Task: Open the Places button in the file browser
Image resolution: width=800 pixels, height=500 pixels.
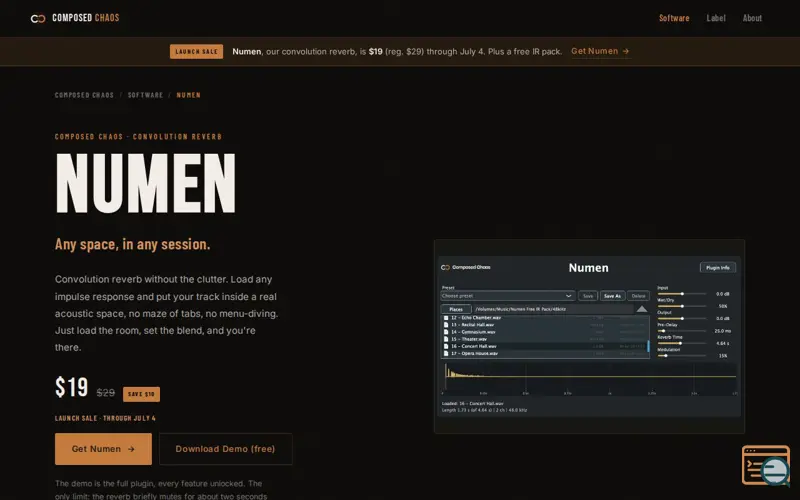Action: tap(456, 309)
